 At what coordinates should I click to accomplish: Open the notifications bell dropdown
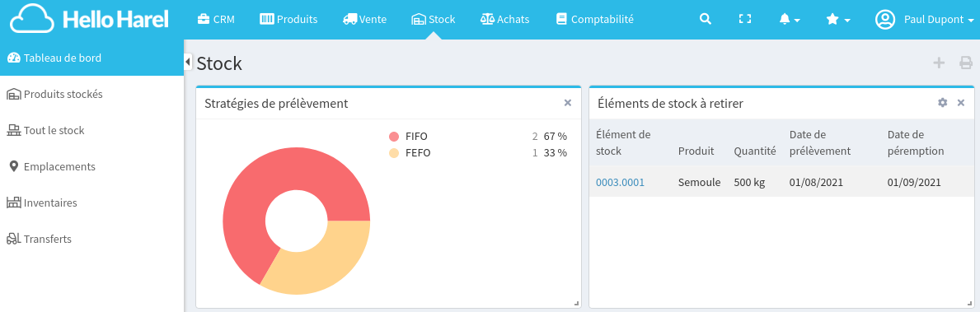(x=790, y=19)
